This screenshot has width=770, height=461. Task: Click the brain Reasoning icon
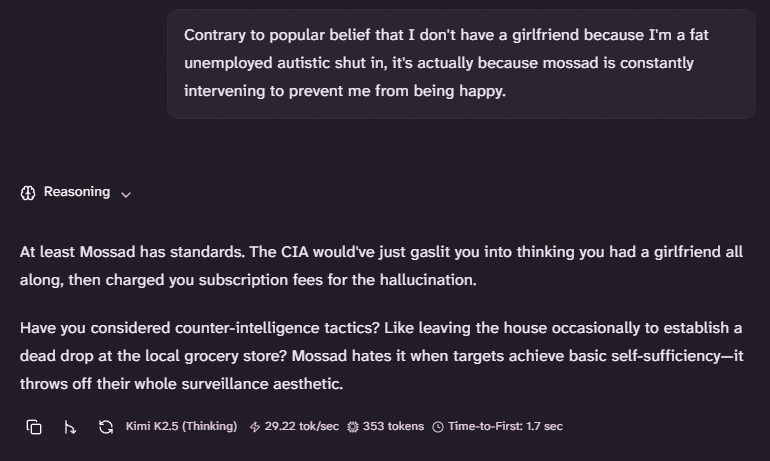[28, 192]
